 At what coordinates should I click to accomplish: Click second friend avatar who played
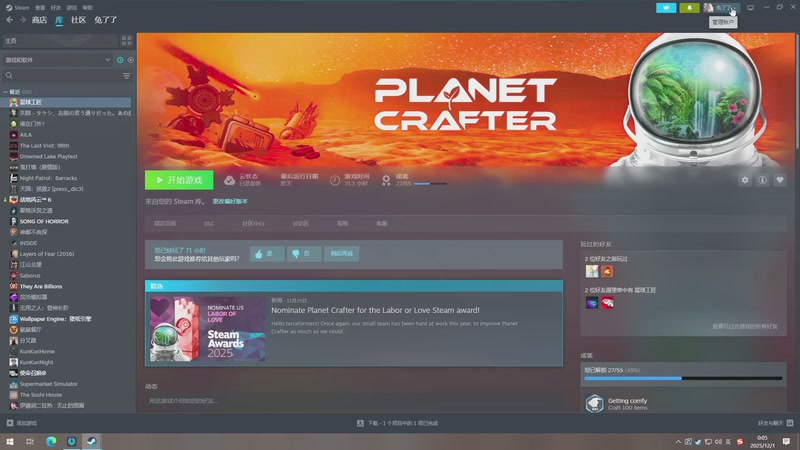point(607,271)
